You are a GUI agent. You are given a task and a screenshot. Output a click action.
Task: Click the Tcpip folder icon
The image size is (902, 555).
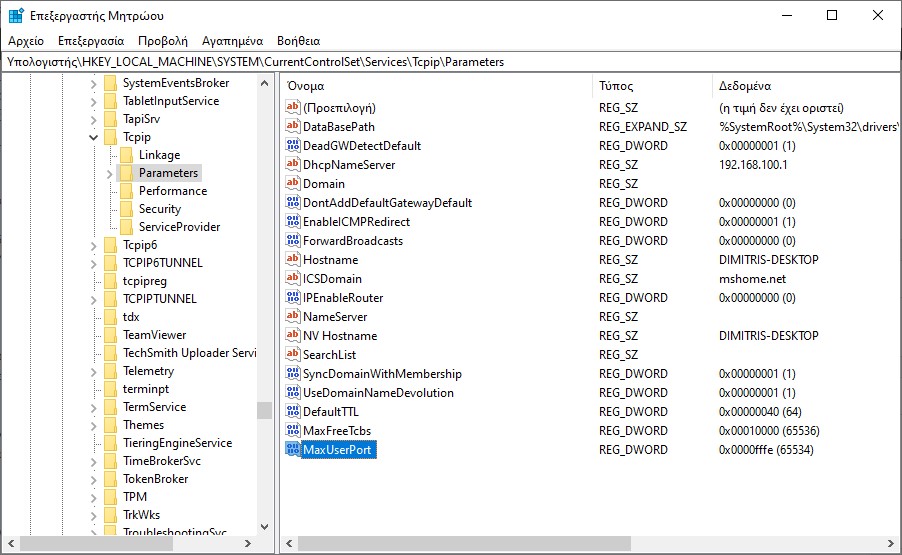[x=110, y=137]
